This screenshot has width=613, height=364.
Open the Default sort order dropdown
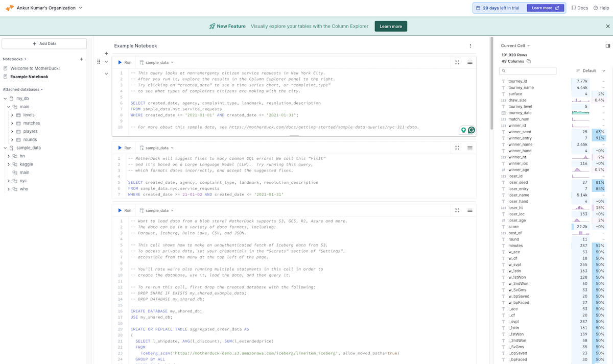pos(591,71)
